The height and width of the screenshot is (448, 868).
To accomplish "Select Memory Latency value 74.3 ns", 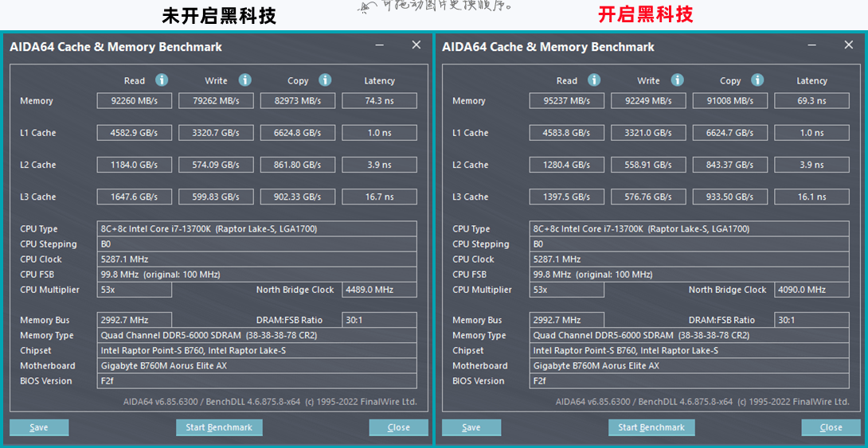I will point(379,101).
